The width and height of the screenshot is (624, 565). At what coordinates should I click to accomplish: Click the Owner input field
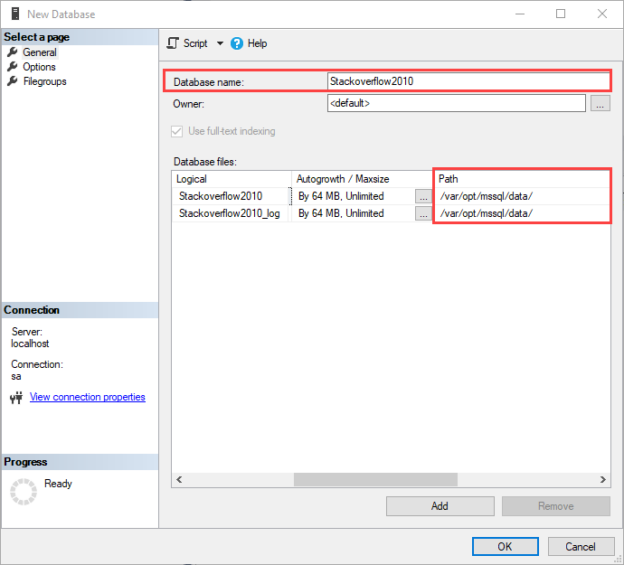tap(455, 103)
